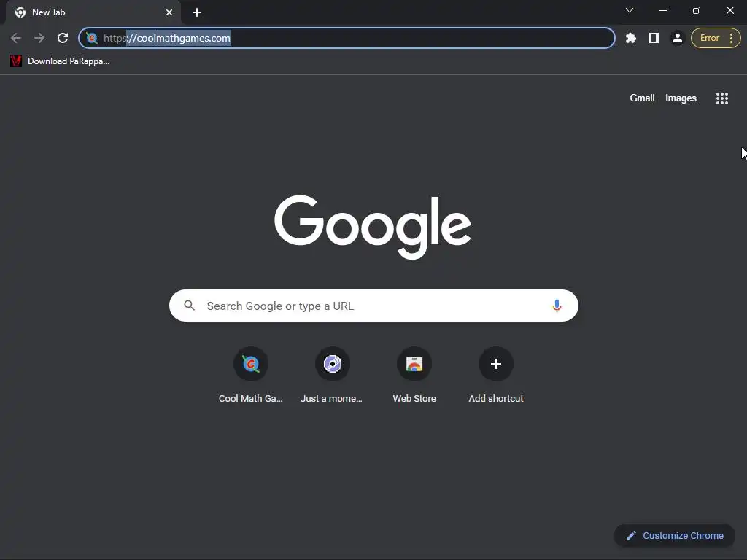Focus the Search Google or type a URL box

373,306
